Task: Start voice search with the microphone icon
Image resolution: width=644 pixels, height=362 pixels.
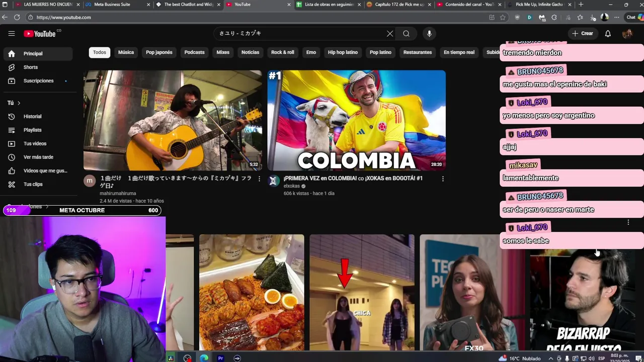Action: (429, 34)
